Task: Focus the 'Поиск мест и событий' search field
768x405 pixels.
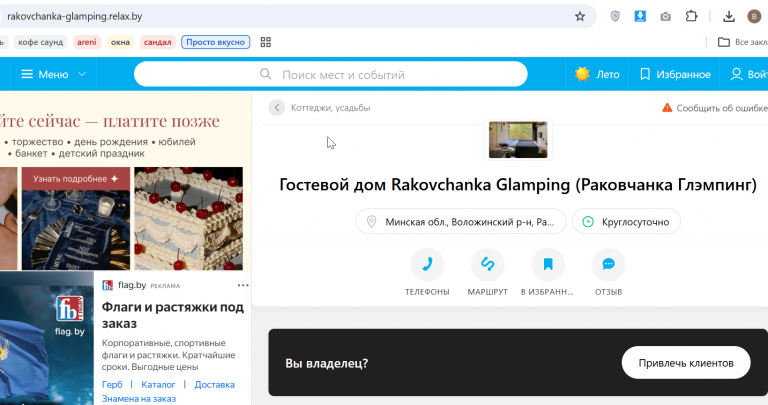Action: pyautogui.click(x=331, y=74)
